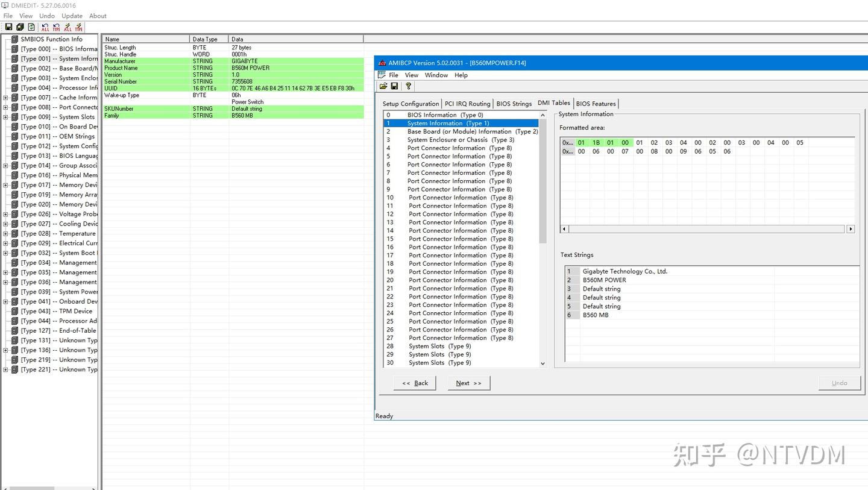Viewport: 868px width, 490px height.
Task: Click the Next button in AMIBCP
Action: (x=468, y=383)
